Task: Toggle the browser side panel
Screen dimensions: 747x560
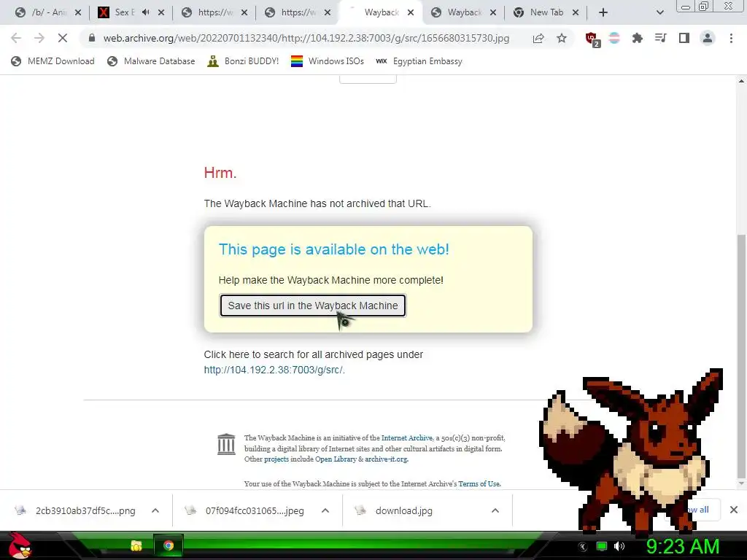Action: (x=684, y=38)
